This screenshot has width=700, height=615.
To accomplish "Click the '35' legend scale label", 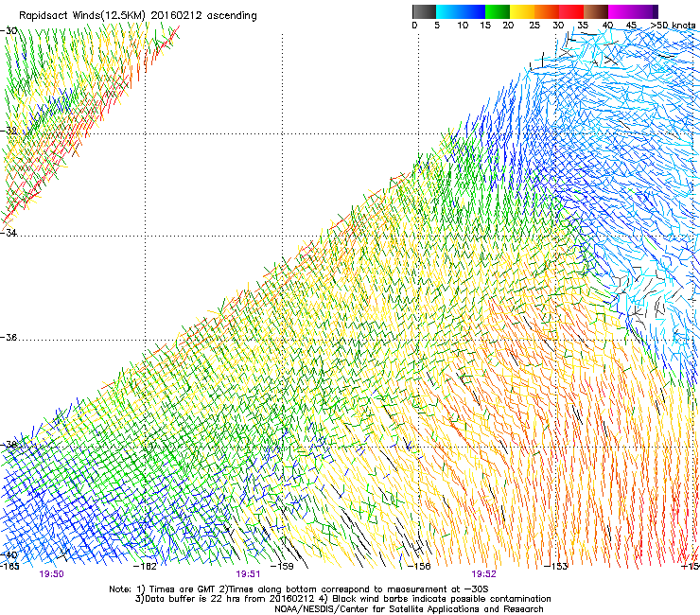I will 583,25.
